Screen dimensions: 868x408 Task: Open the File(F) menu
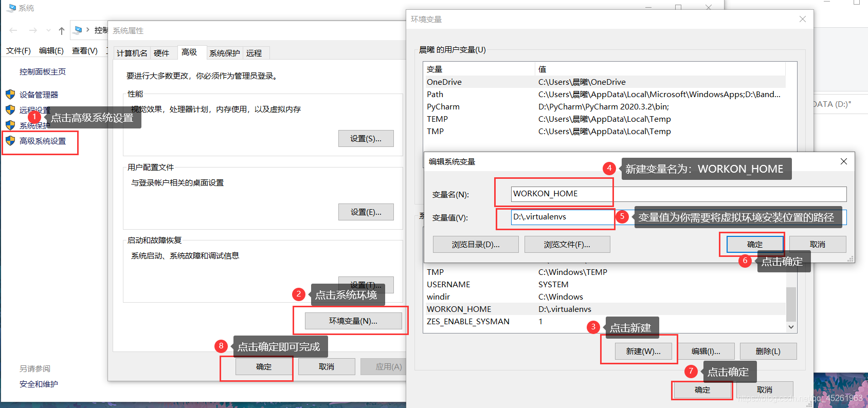19,51
